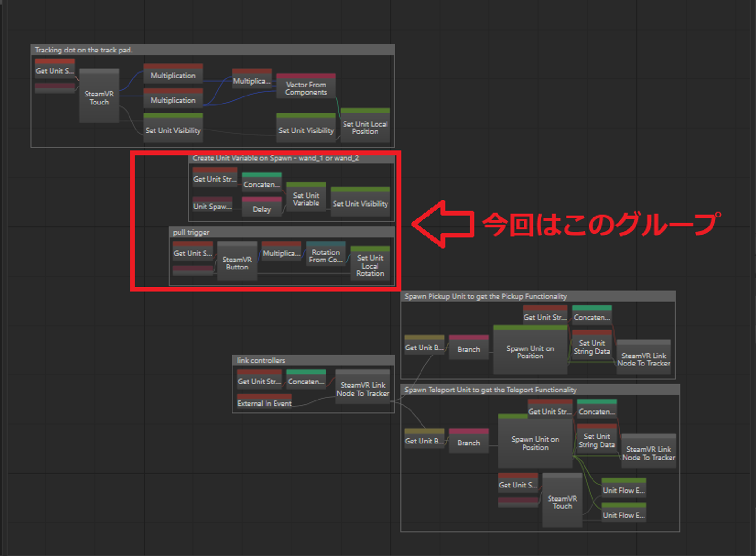
Task: Select Concaten... node in link controllers group
Action: 306,379
